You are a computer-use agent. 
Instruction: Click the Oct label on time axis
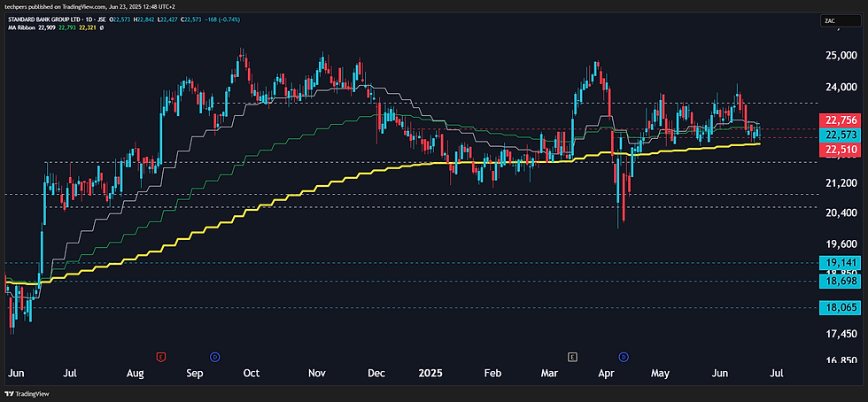252,373
